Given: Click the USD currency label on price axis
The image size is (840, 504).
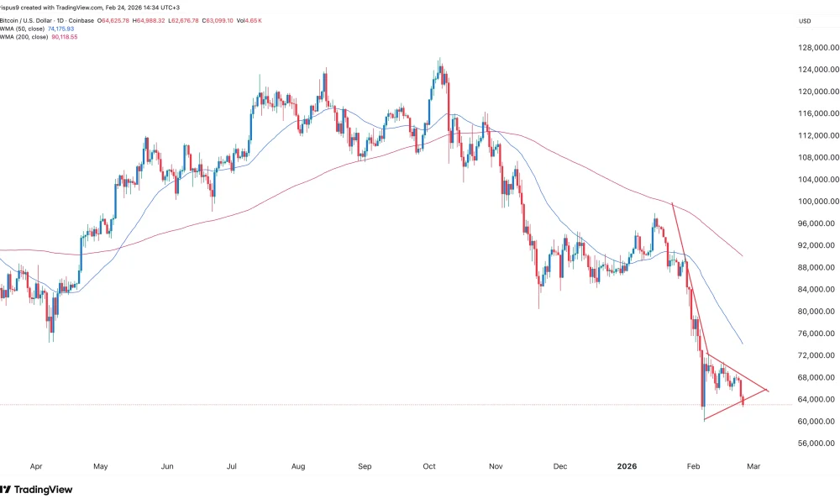Looking at the screenshot, I should point(806,22).
